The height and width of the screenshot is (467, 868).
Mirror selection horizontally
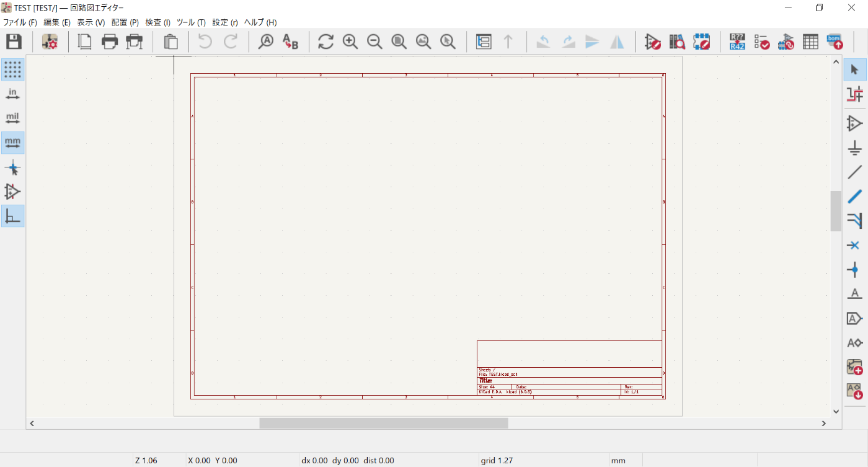click(x=618, y=42)
